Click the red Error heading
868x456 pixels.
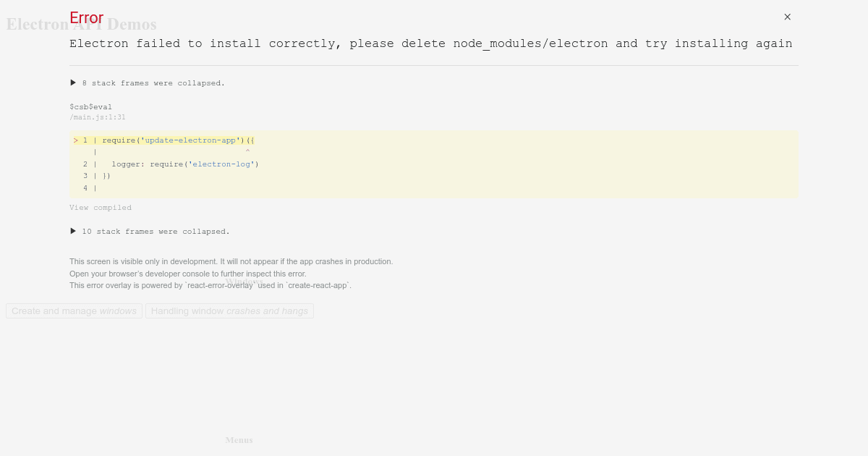pyautogui.click(x=86, y=17)
